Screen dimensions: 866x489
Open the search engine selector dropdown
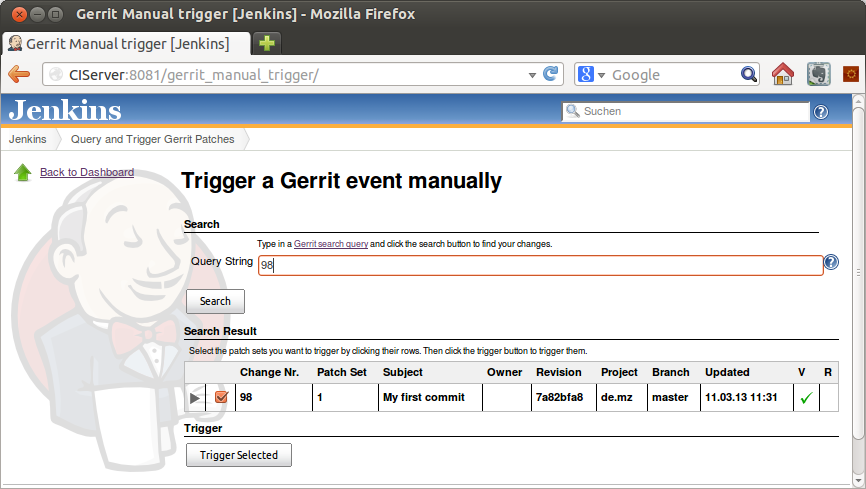click(593, 75)
